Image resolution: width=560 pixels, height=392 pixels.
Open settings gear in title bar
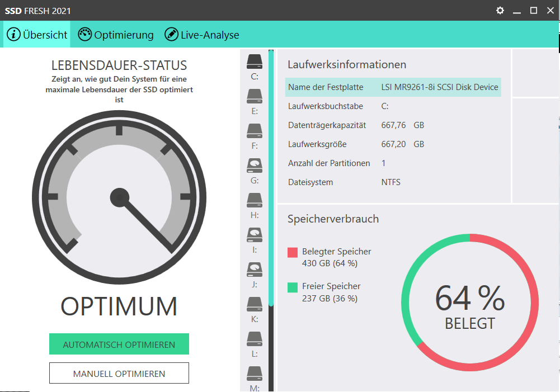coord(500,11)
